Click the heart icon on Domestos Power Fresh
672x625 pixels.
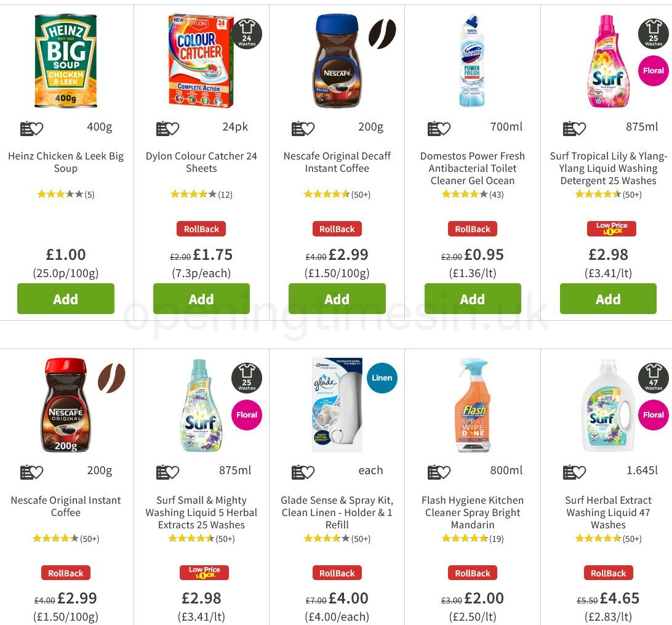click(x=445, y=127)
